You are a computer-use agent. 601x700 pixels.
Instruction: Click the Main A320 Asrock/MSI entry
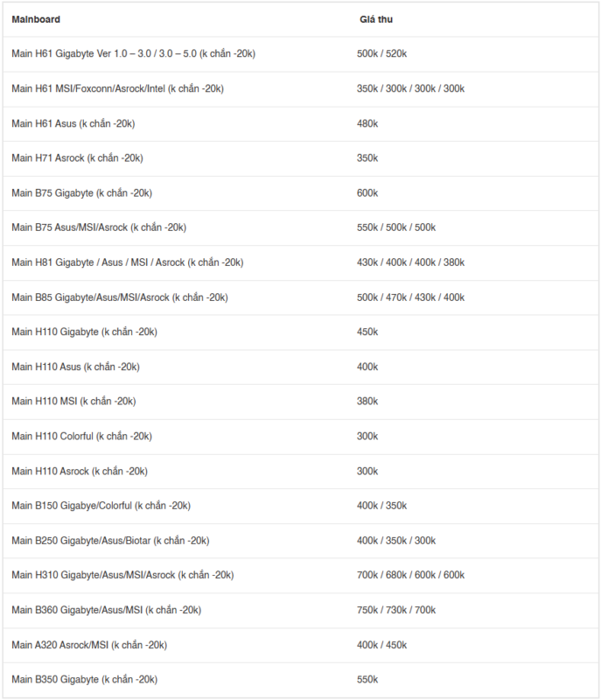click(89, 645)
